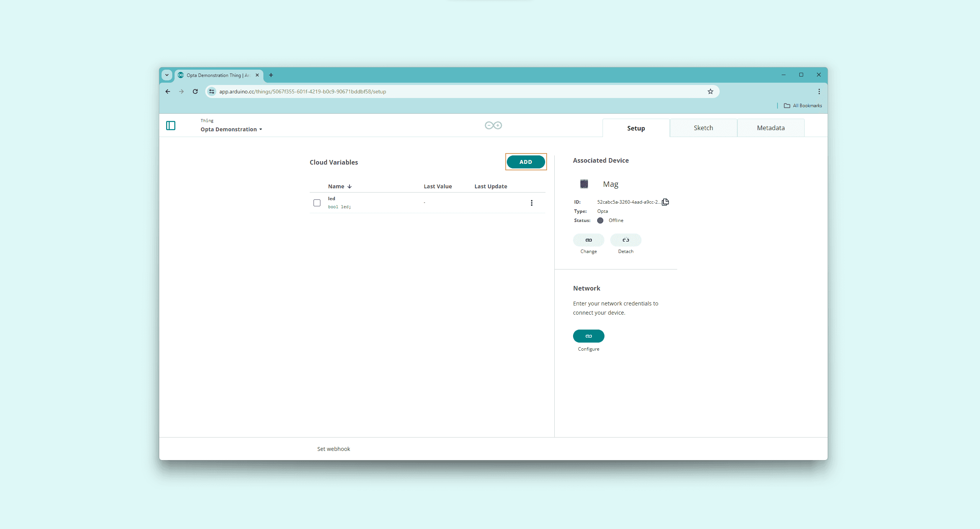
Task: Collapse the left sidebar panel
Action: pos(171,126)
